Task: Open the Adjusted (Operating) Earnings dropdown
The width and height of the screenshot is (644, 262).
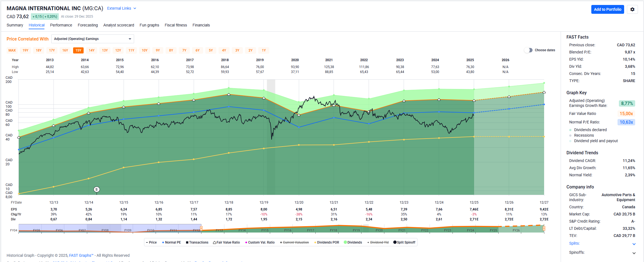Action: point(92,39)
